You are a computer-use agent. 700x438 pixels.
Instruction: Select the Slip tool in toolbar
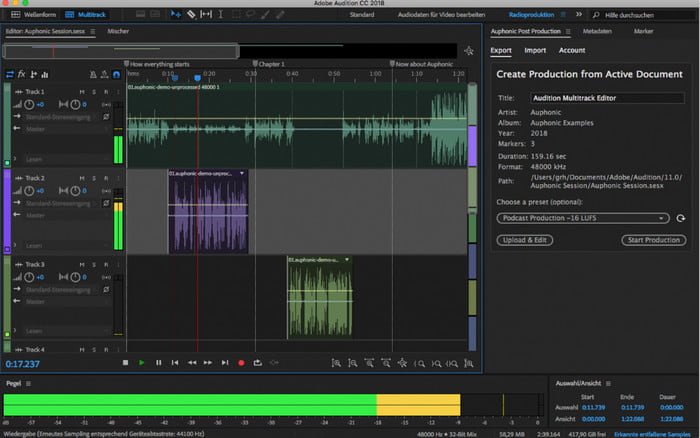click(206, 14)
